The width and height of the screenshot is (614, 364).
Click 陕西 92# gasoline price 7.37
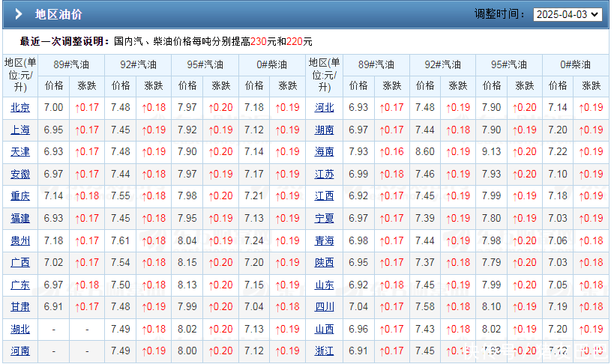pos(425,263)
